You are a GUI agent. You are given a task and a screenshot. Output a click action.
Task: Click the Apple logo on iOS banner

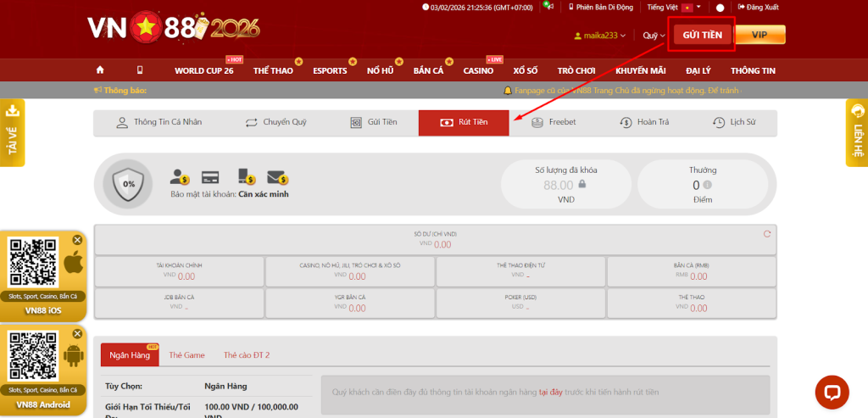(x=73, y=263)
